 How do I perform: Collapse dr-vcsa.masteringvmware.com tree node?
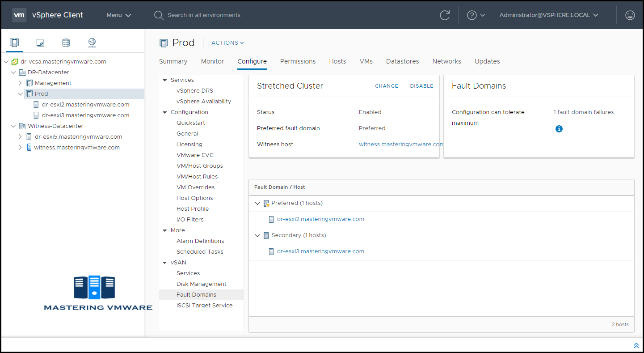tap(6, 62)
